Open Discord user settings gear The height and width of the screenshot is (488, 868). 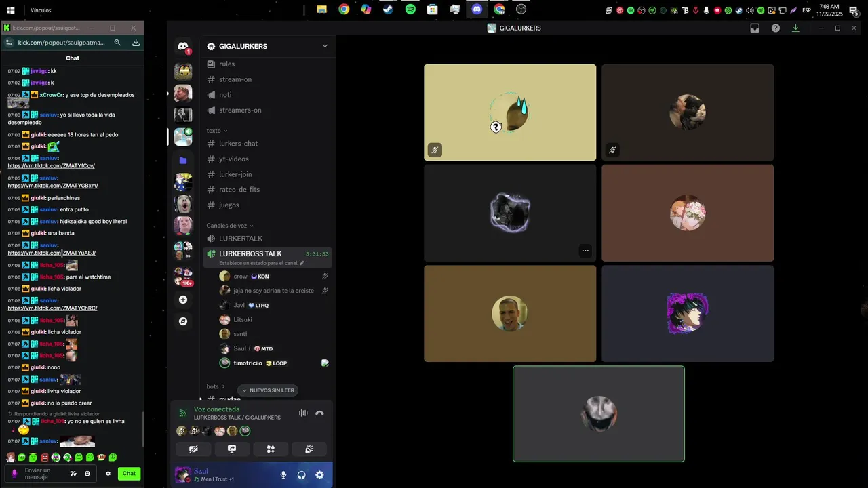coord(319,475)
